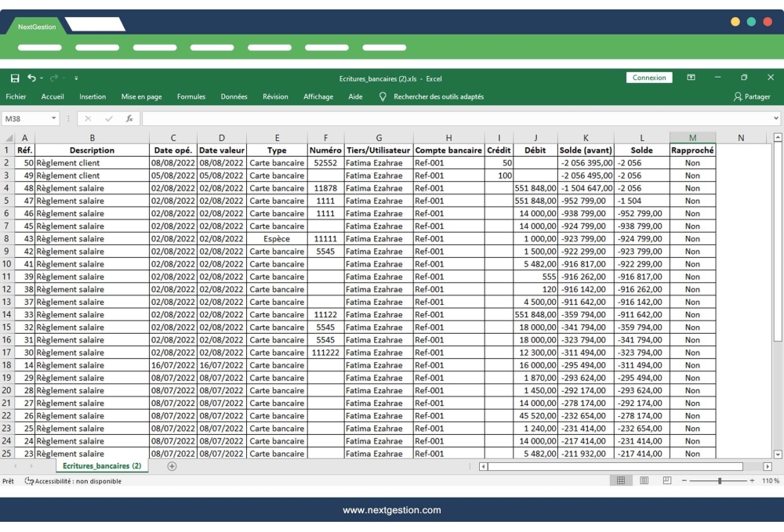Toggle the ribbon display options

[x=693, y=77]
